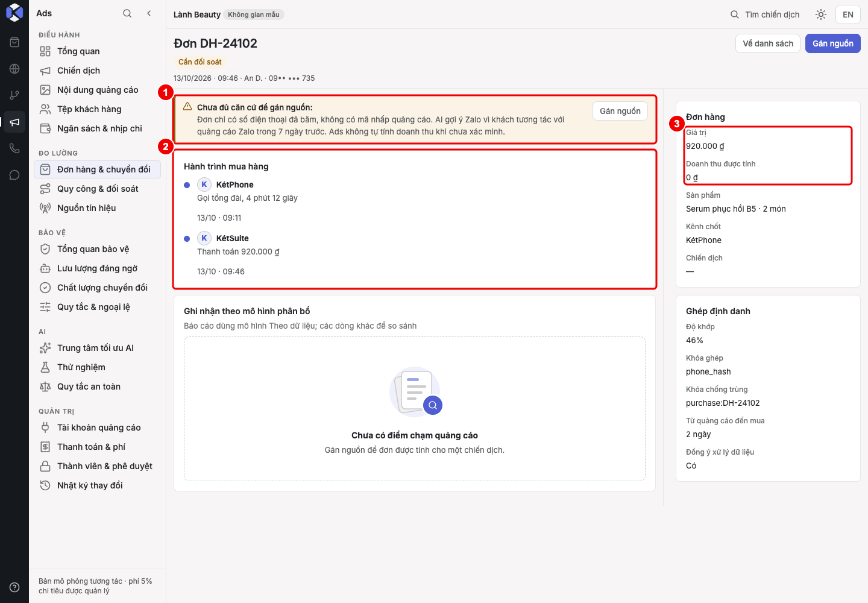Open Trung tâm tối ưu AI
868x603 pixels.
(97, 348)
